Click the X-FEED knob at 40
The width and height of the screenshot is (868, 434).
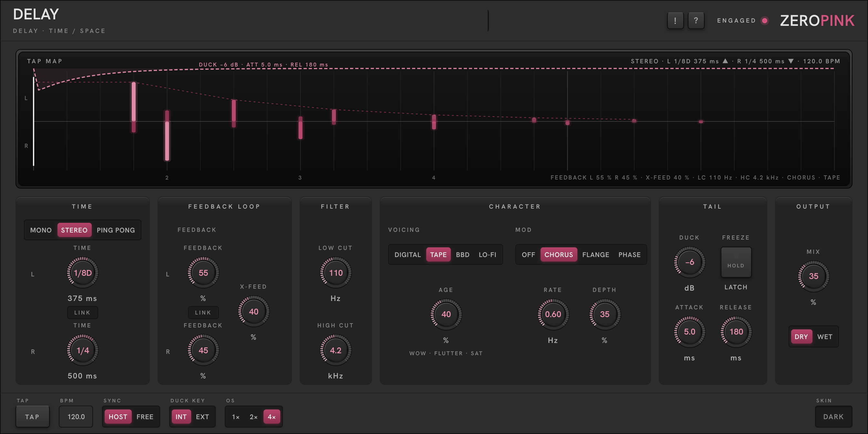254,311
